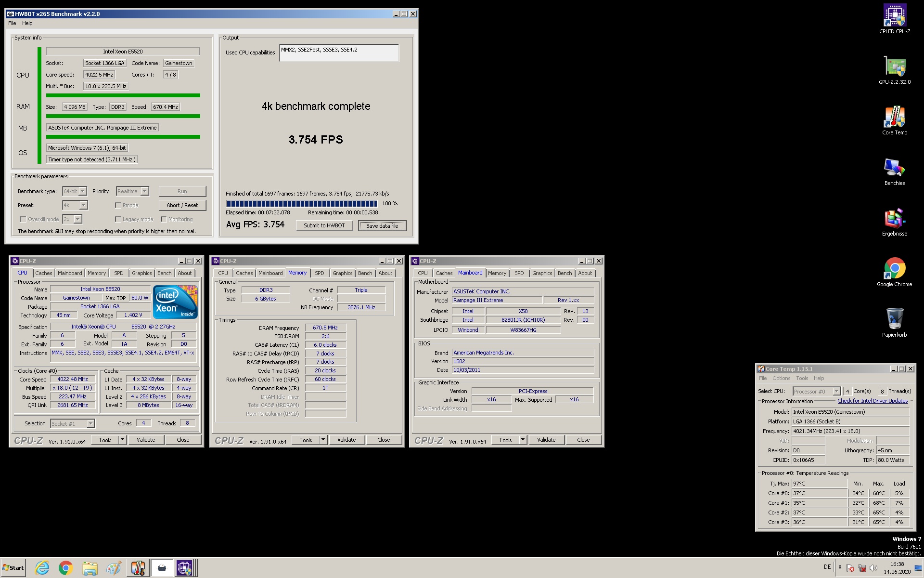The image size is (924, 578).
Task: Click the Intel Xeon inside logo
Action: coord(175,302)
